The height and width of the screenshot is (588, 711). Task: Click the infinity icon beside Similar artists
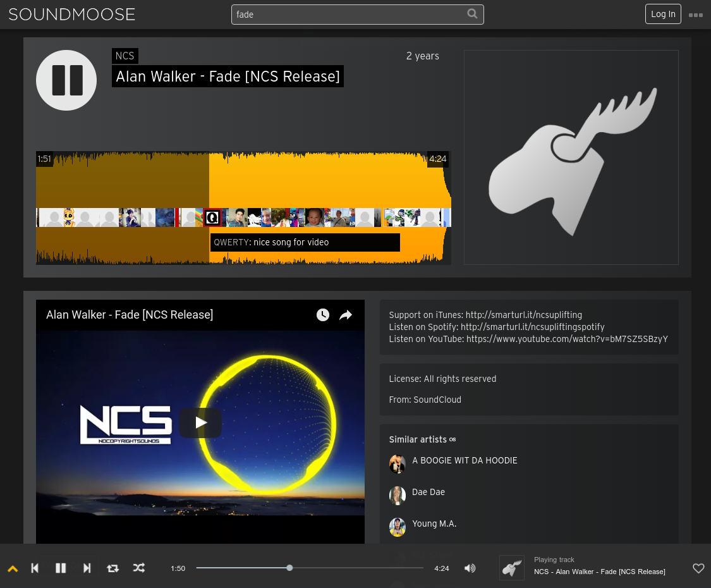click(x=453, y=439)
